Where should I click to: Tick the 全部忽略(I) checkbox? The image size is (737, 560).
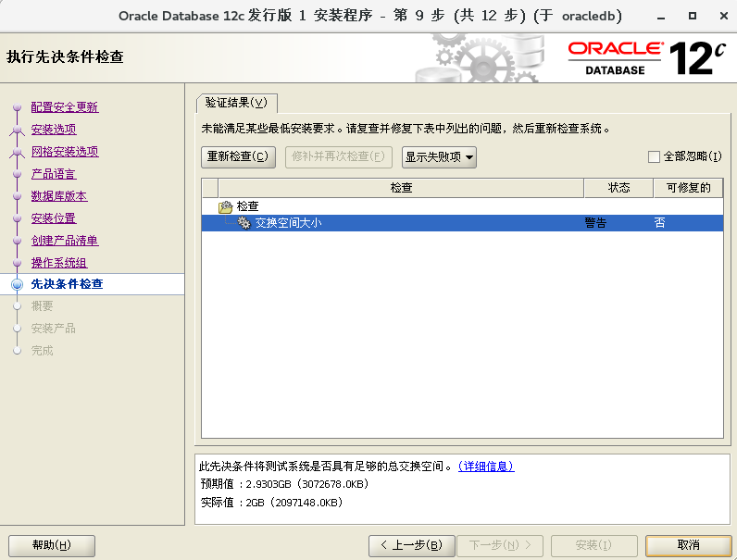654,156
